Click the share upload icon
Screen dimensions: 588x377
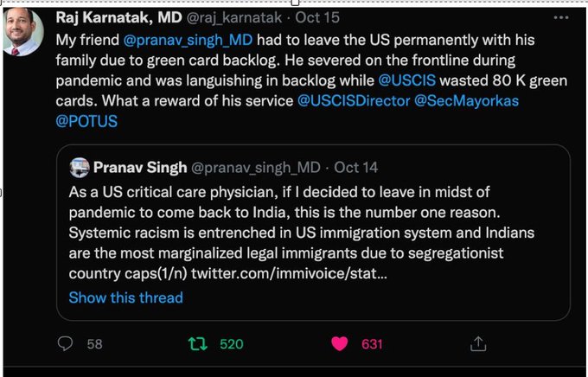pyautogui.click(x=476, y=343)
